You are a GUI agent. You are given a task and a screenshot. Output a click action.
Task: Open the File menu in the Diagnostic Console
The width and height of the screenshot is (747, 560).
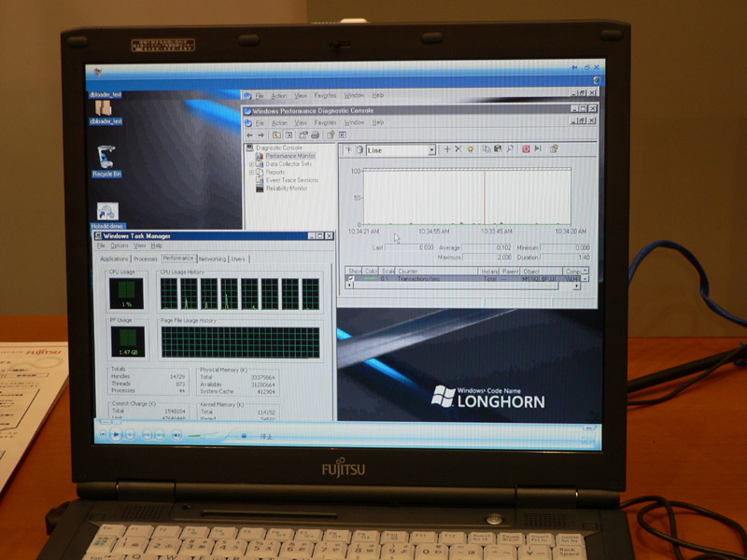[260, 123]
